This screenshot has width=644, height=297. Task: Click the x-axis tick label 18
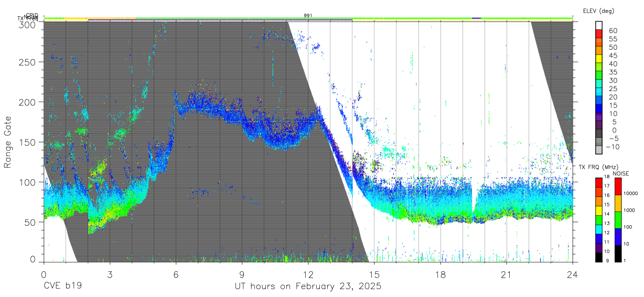coord(441,274)
